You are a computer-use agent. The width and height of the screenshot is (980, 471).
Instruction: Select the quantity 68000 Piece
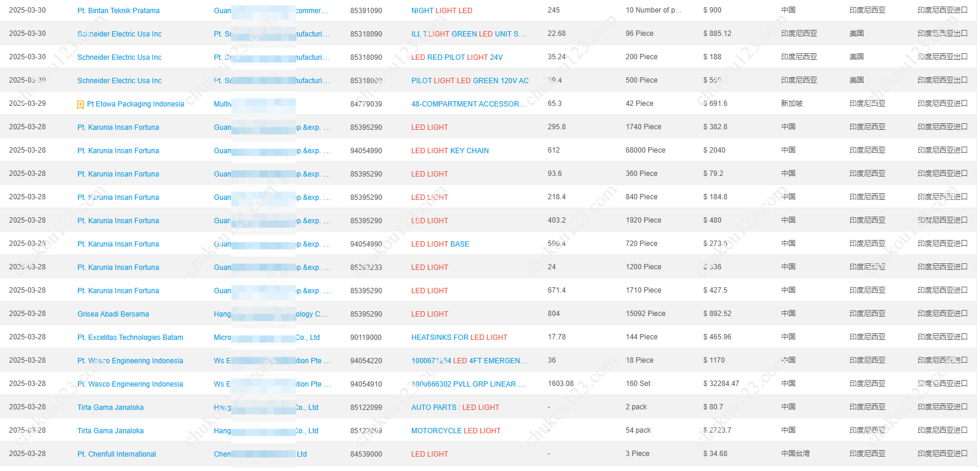[x=645, y=150]
